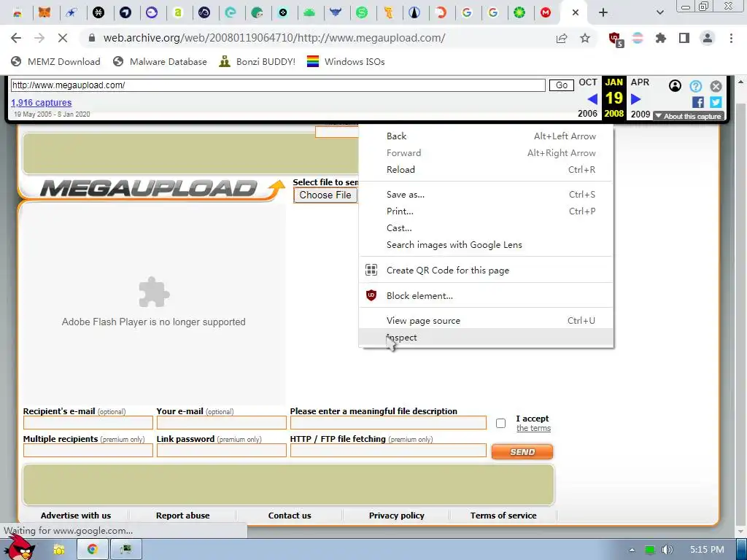Select Inspect in context menu
Viewport: 747px width, 560px height.
coord(486,337)
